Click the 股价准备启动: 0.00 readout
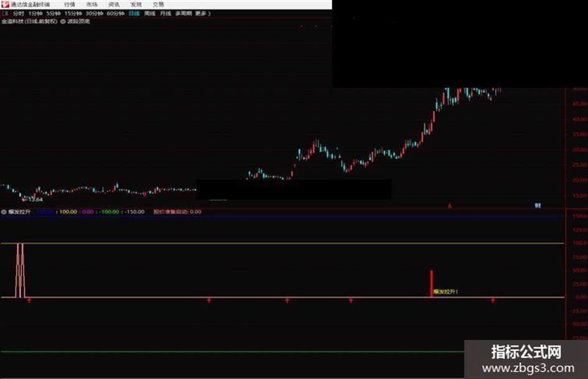 point(177,212)
